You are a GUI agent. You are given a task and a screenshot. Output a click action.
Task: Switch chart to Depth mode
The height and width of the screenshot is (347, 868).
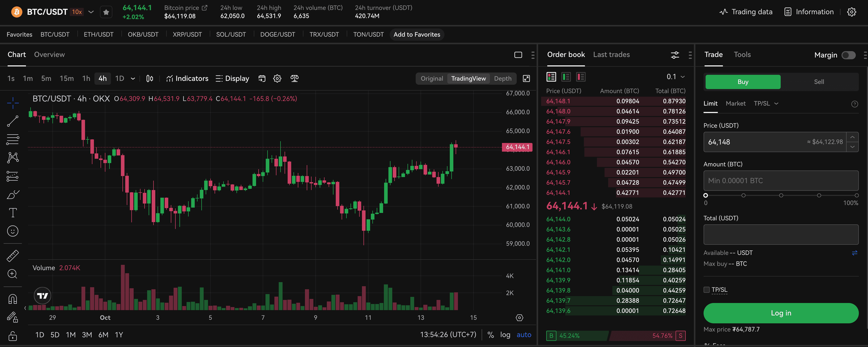[x=503, y=79]
